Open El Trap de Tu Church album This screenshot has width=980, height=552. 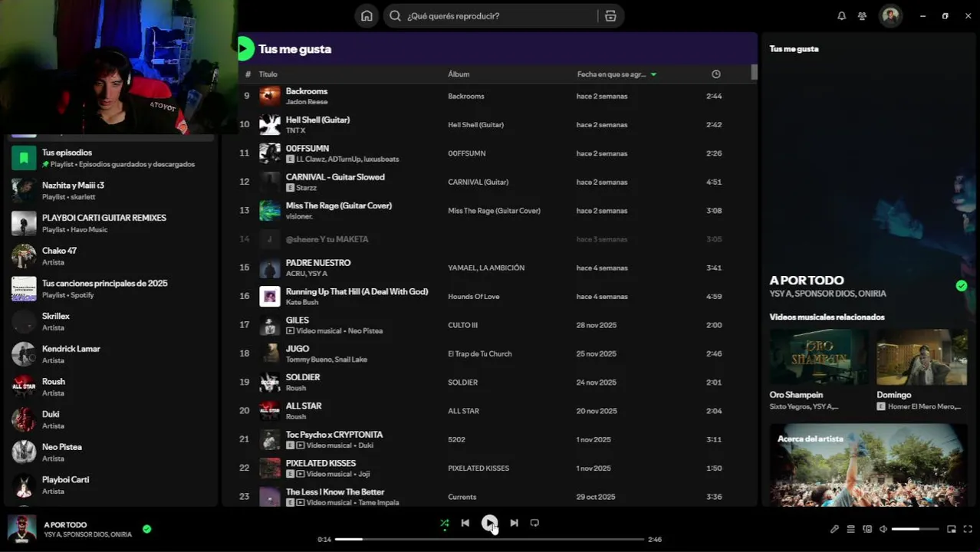[479, 353]
